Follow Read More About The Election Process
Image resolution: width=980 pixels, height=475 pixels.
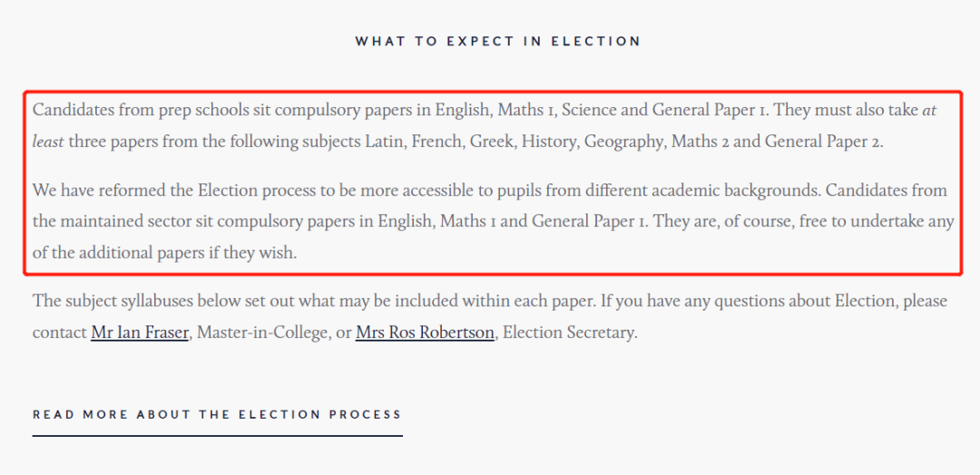click(x=217, y=414)
